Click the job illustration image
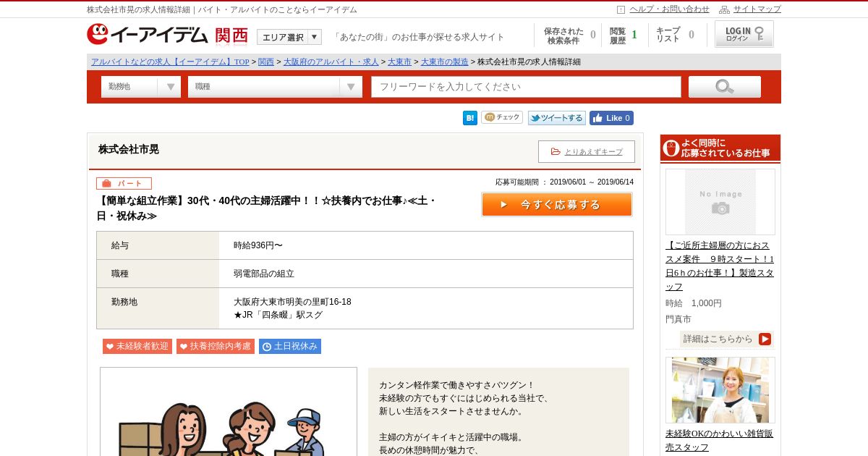Screen dimensions: 868x456 click(x=229, y=411)
